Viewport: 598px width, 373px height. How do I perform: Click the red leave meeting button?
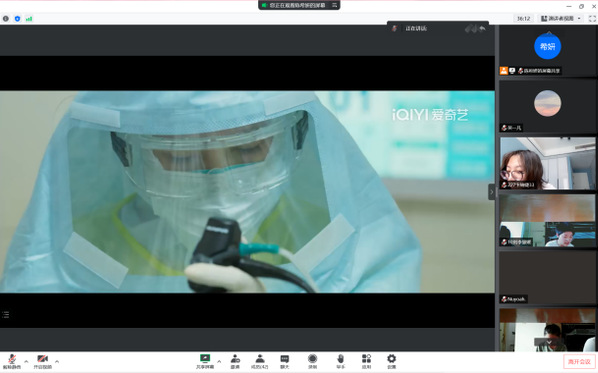[x=579, y=362]
